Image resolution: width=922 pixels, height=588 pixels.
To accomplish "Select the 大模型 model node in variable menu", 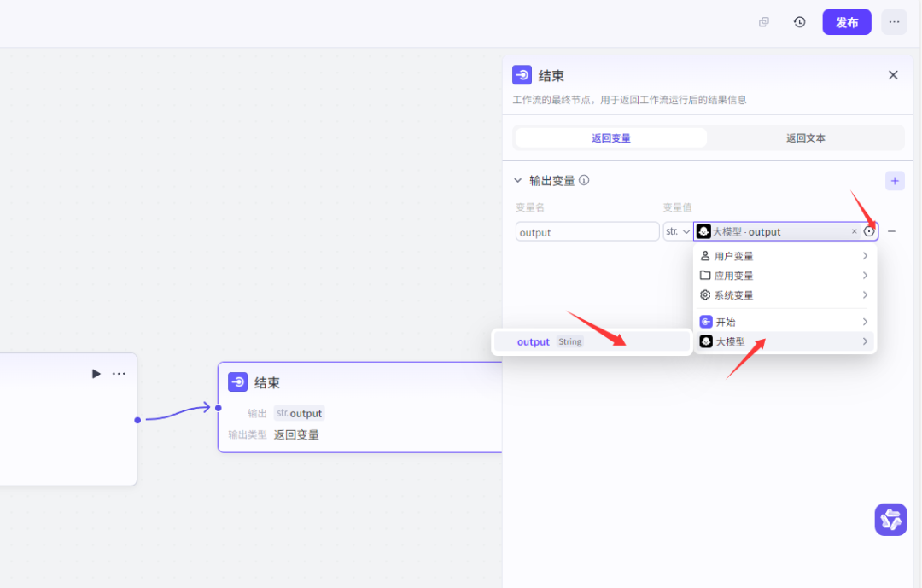I will tap(705, 341).
